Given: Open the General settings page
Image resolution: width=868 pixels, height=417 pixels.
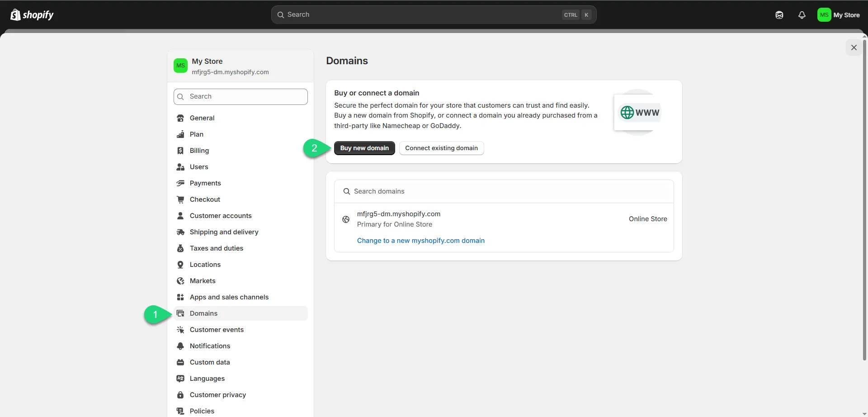Looking at the screenshot, I should click(x=202, y=118).
